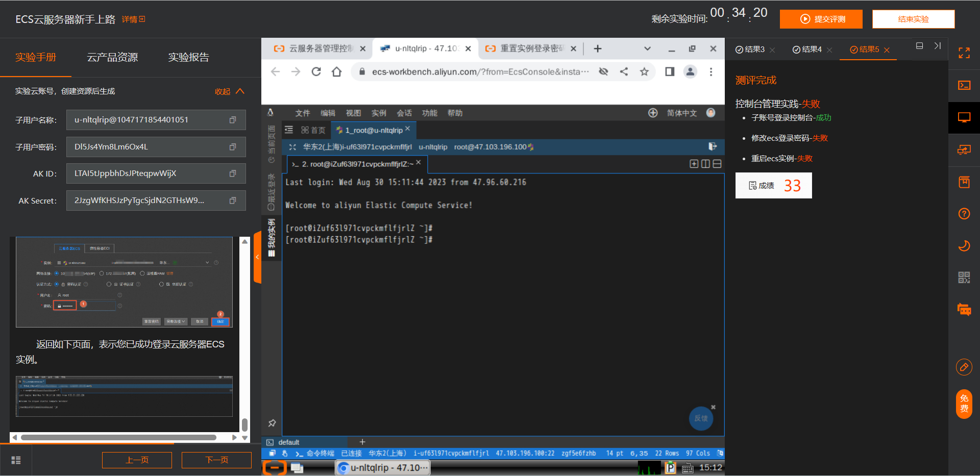Switch to the 实验手册 tab
The width and height of the screenshot is (980, 476).
click(36, 57)
